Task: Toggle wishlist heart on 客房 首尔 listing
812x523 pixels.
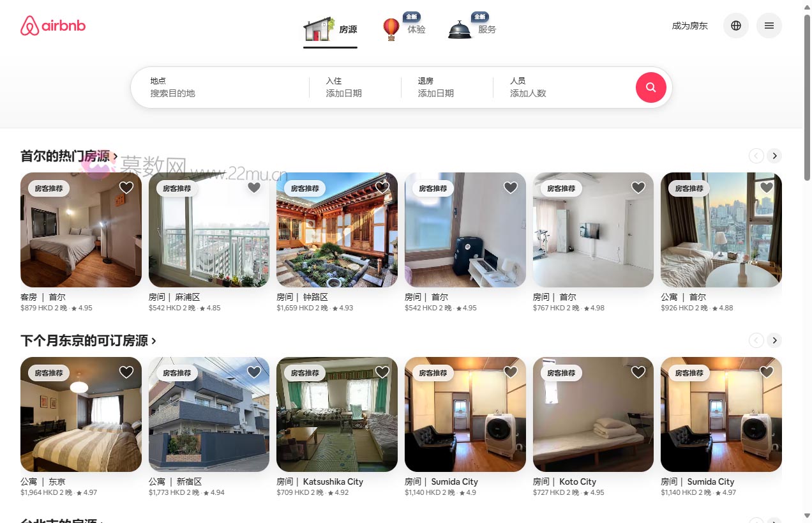Action: 126,187
